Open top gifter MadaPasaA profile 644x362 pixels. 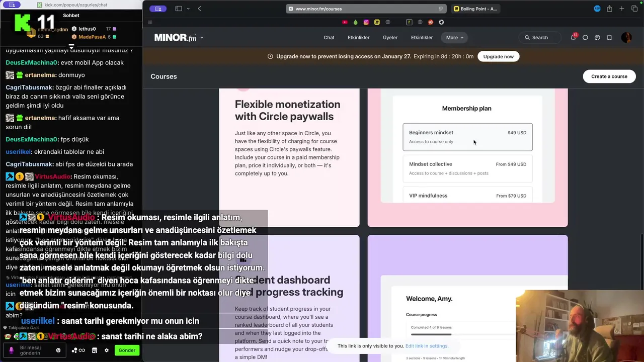tap(92, 37)
